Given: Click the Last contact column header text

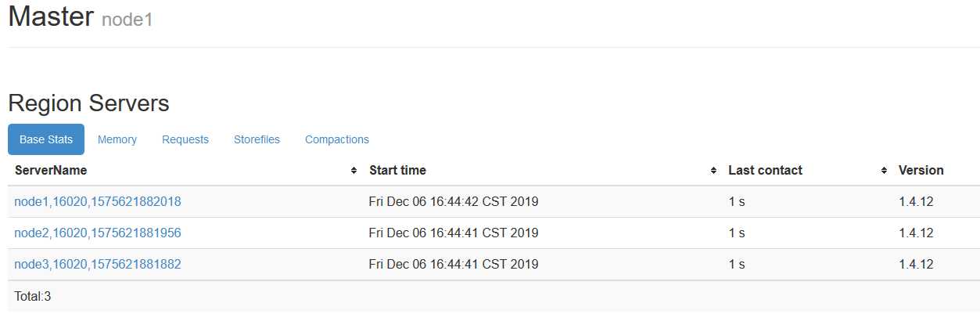Looking at the screenshot, I should 765,170.
